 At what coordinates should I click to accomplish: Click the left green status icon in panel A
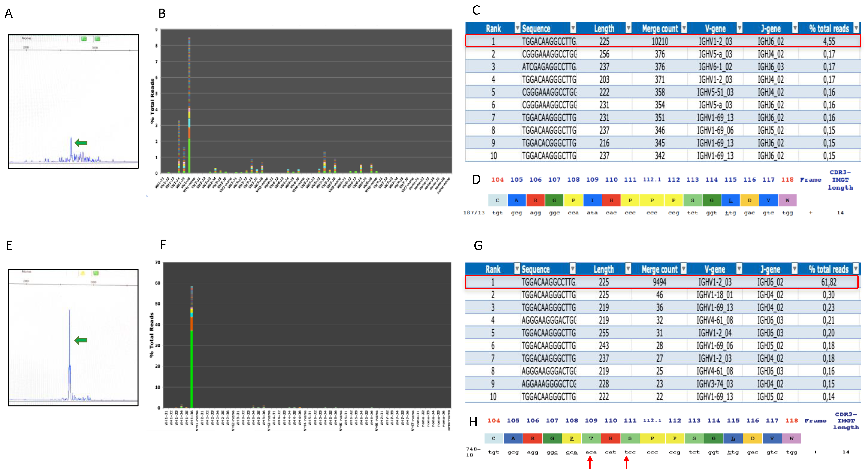point(84,39)
